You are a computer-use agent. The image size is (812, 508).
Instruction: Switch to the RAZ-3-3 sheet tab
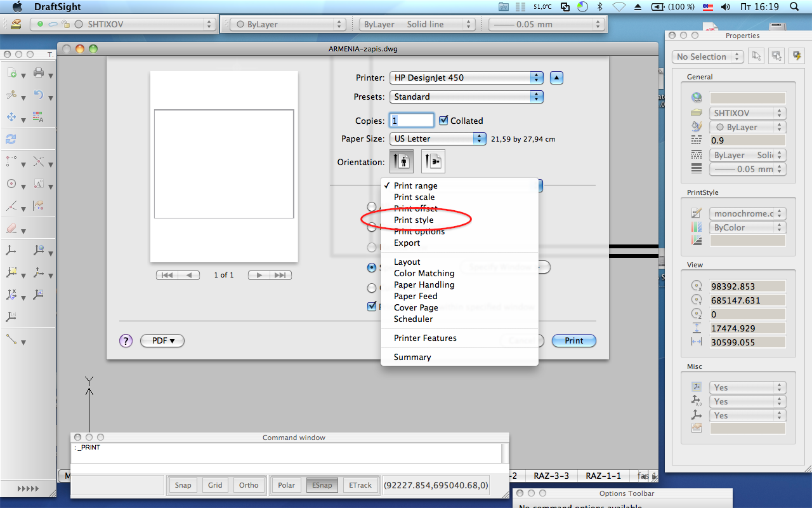pos(551,476)
